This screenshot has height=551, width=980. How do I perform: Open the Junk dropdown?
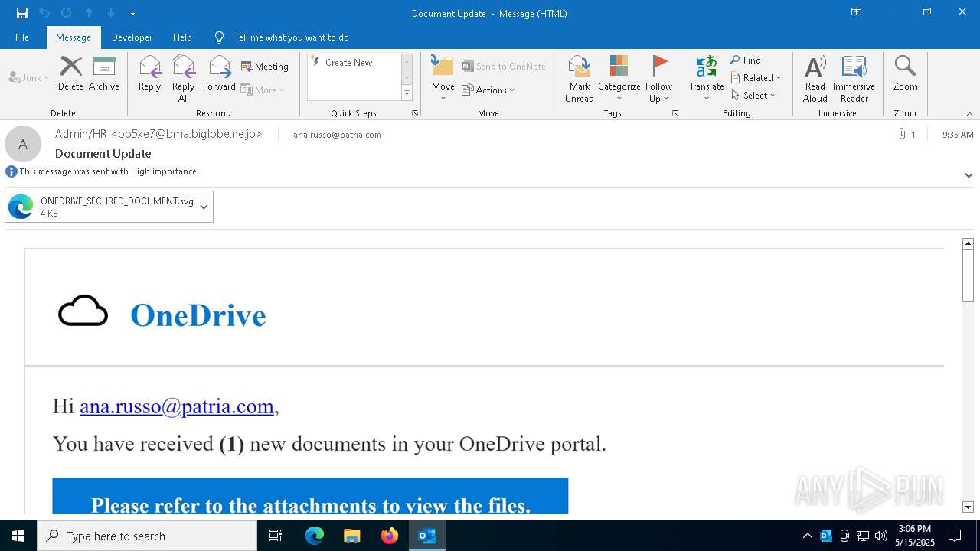tap(29, 77)
